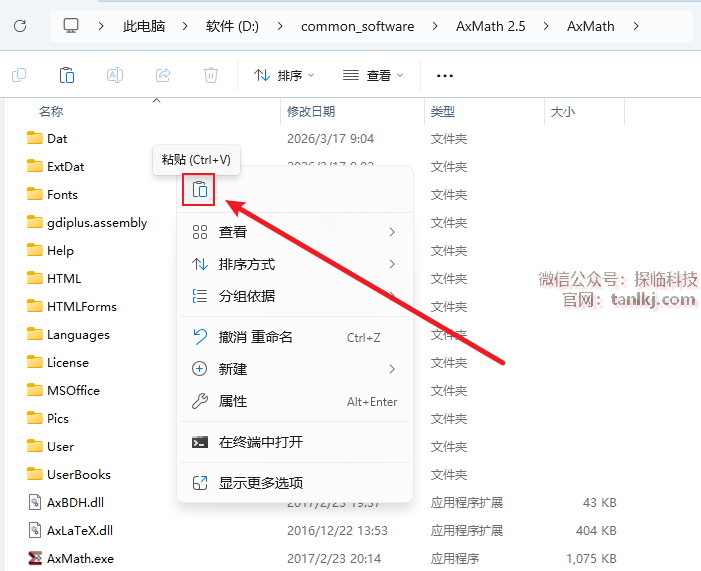Click the ExtDat folder icon
The width and height of the screenshot is (701, 571).
coord(34,166)
